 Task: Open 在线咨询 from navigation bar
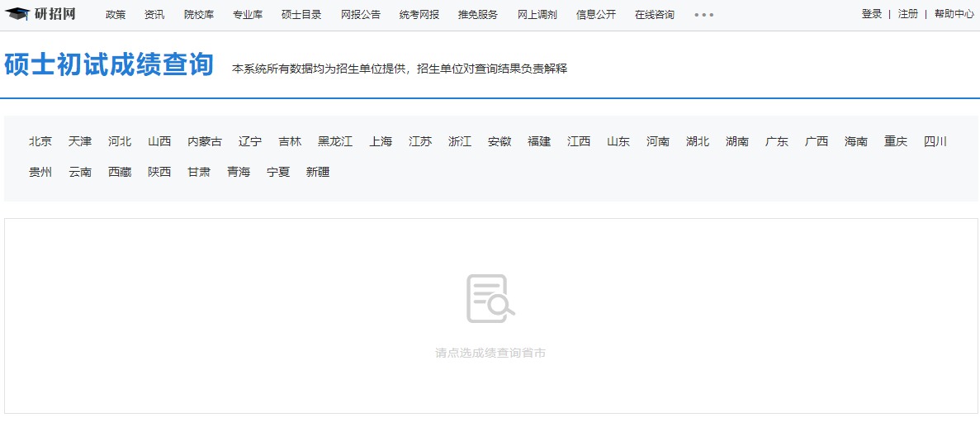click(x=655, y=15)
